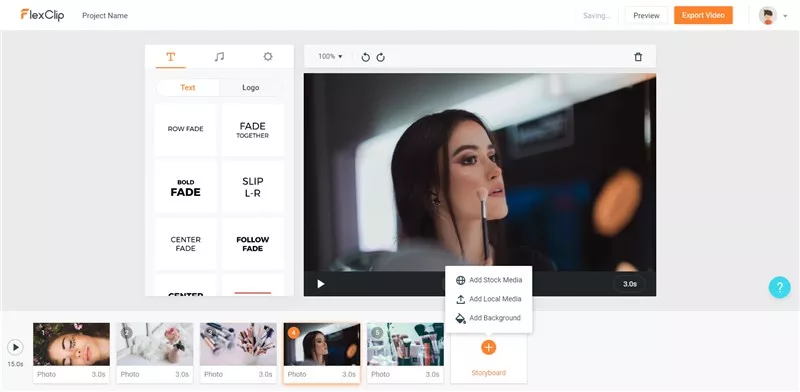Open the Text tab with the T icon
The height and width of the screenshot is (392, 800).
point(170,57)
